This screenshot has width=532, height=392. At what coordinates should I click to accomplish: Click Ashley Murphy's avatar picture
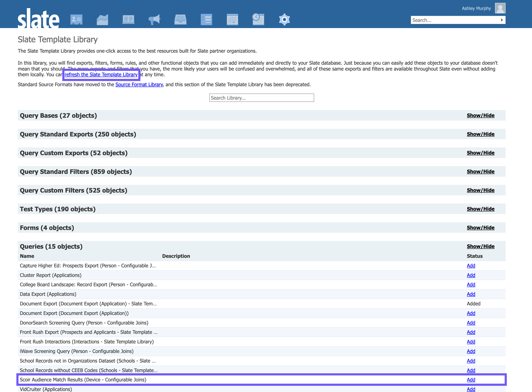(x=500, y=8)
